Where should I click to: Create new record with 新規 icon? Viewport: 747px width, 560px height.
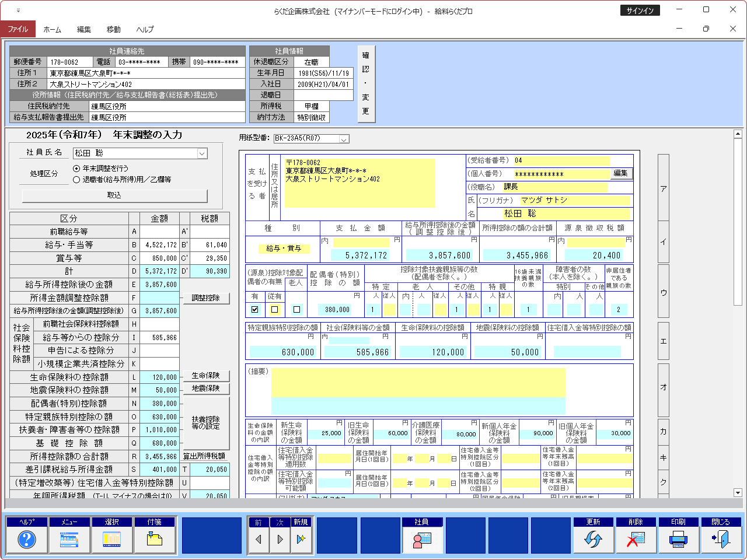pos(301,540)
